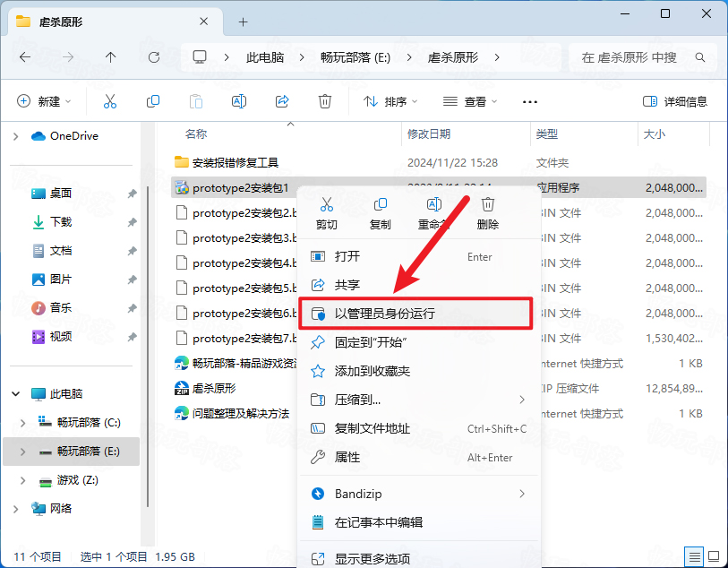Sort by 修改日期 column header
The image size is (728, 568).
pyautogui.click(x=429, y=134)
